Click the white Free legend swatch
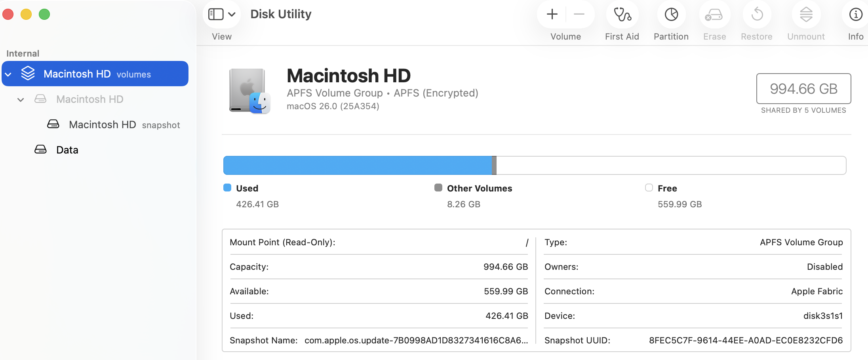Screen dimensions: 868x360 (x=649, y=188)
